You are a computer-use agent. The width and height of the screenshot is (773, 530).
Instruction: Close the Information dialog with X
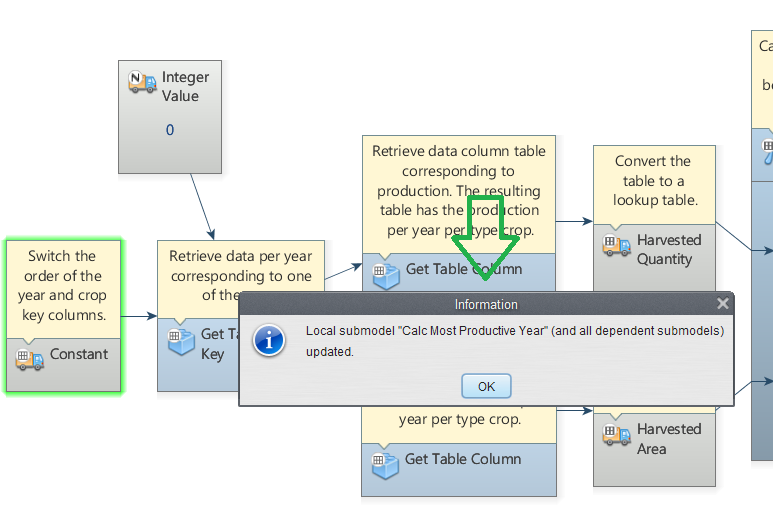pos(722,304)
